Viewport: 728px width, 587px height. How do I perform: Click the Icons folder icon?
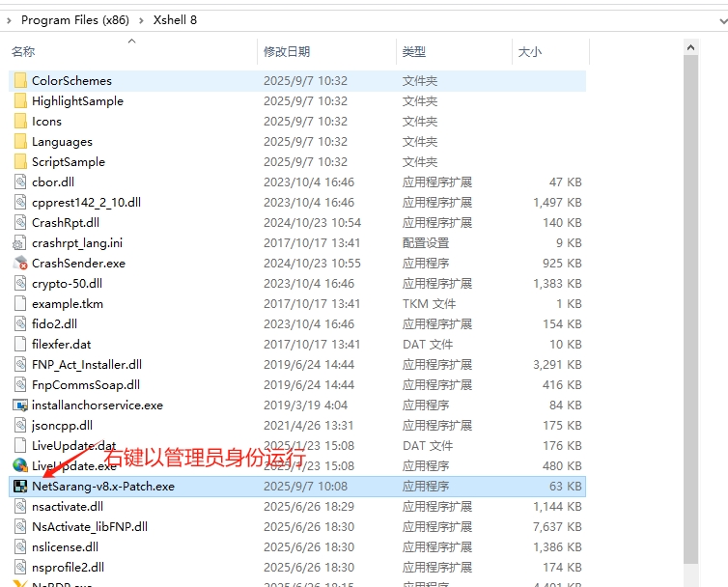click(20, 122)
